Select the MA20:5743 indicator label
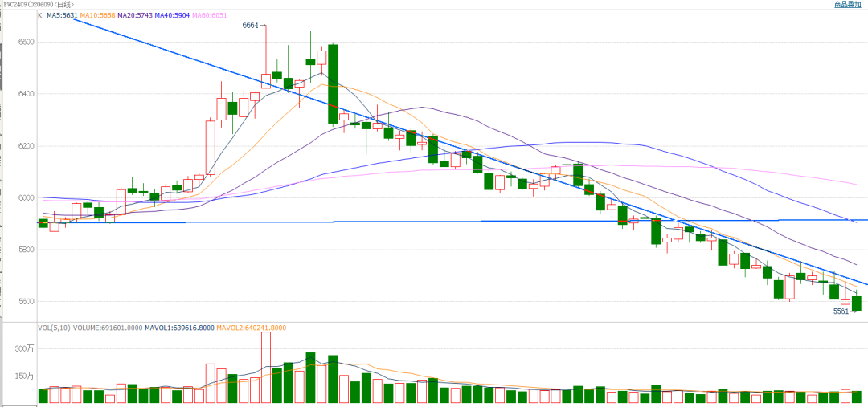 tap(134, 16)
